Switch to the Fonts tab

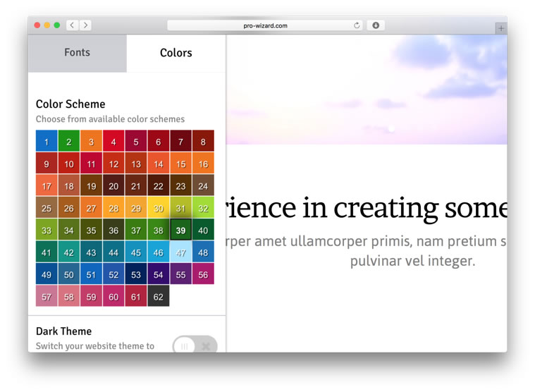pos(78,53)
